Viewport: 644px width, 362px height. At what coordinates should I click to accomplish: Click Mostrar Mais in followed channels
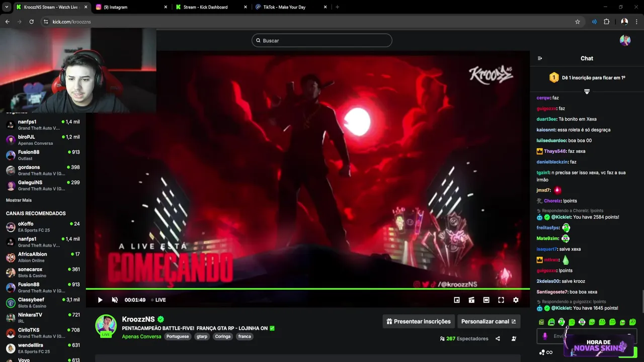pos(19,200)
